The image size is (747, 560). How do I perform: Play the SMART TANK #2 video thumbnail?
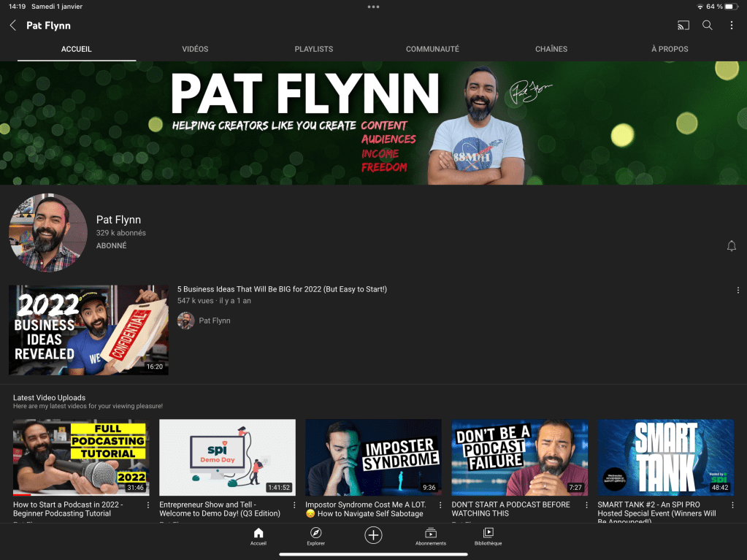[x=665, y=457]
